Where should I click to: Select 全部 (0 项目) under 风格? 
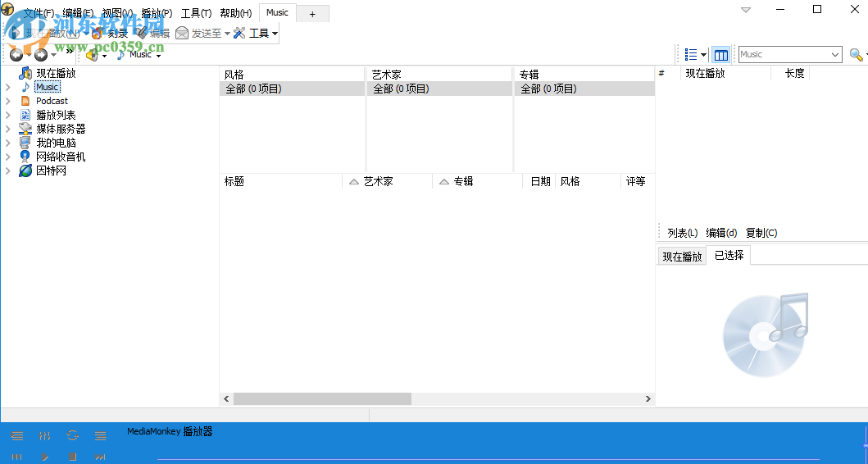pos(292,89)
